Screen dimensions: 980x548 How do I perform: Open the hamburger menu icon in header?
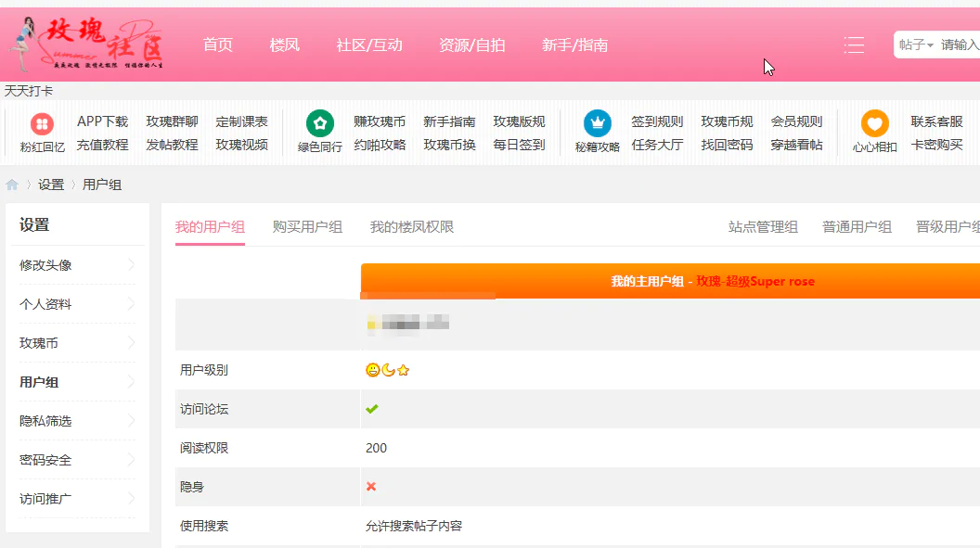854,45
